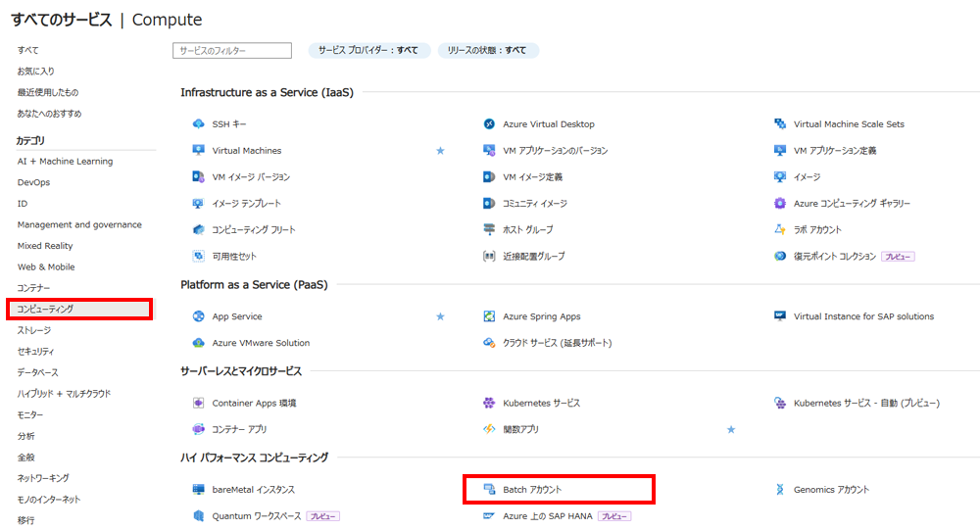Select the VM イメージ バージョン icon
Screen dimensions: 980x530
tap(198, 177)
